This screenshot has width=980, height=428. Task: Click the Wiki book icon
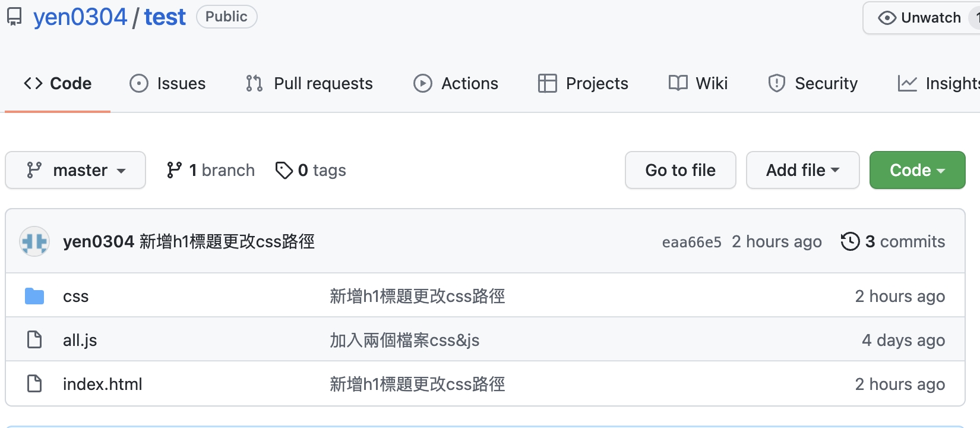[x=676, y=83]
